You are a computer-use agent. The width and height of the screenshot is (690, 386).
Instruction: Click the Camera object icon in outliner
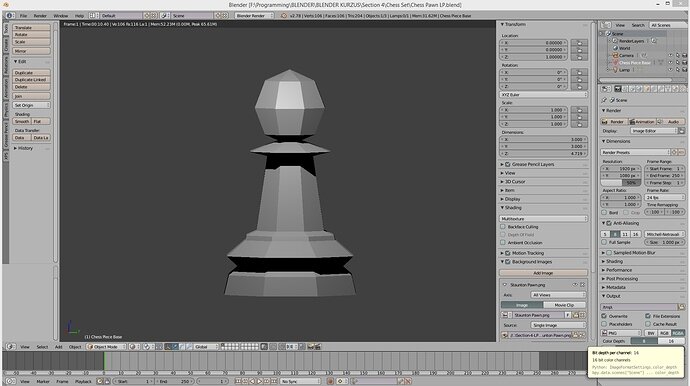[x=615, y=55]
